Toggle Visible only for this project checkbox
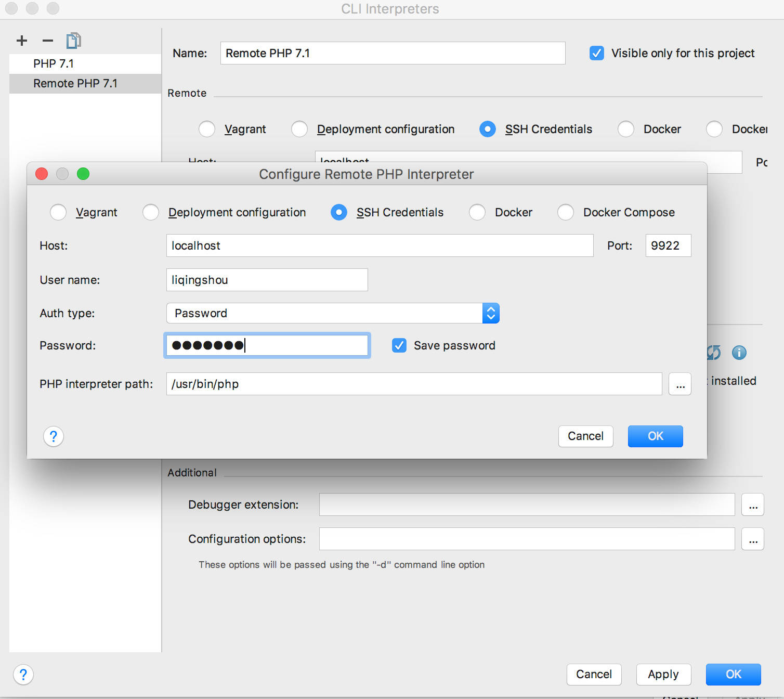784x699 pixels. pos(597,53)
